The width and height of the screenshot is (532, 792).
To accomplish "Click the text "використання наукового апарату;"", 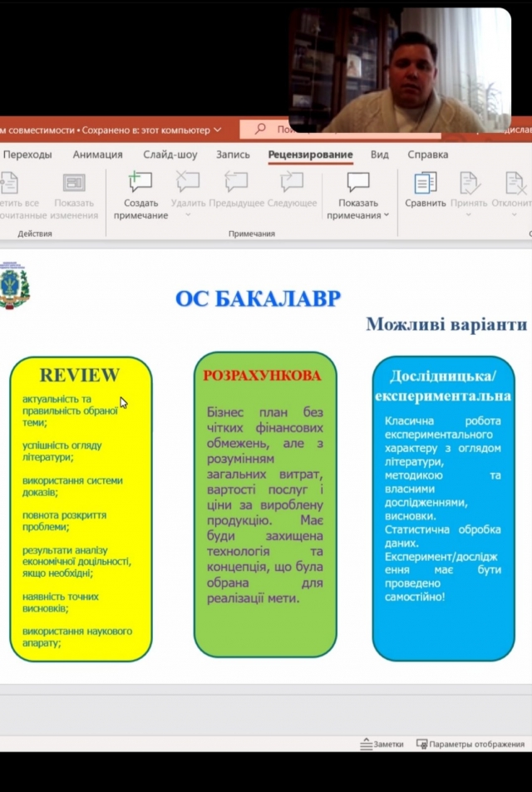I will pos(76,637).
